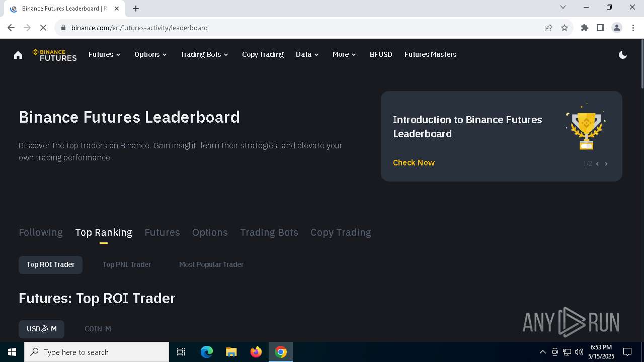The height and width of the screenshot is (362, 644).
Task: Focus the Chrome address bar URL
Action: pos(139,28)
